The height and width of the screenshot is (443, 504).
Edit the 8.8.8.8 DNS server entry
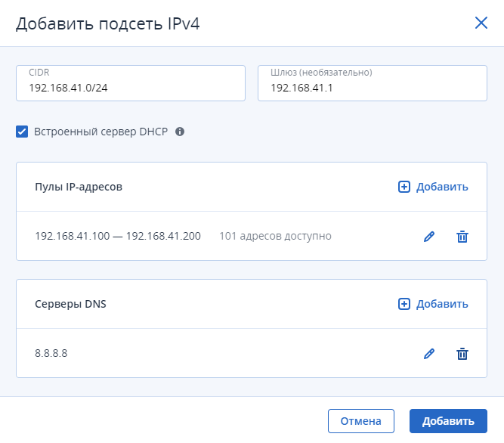[x=429, y=354]
